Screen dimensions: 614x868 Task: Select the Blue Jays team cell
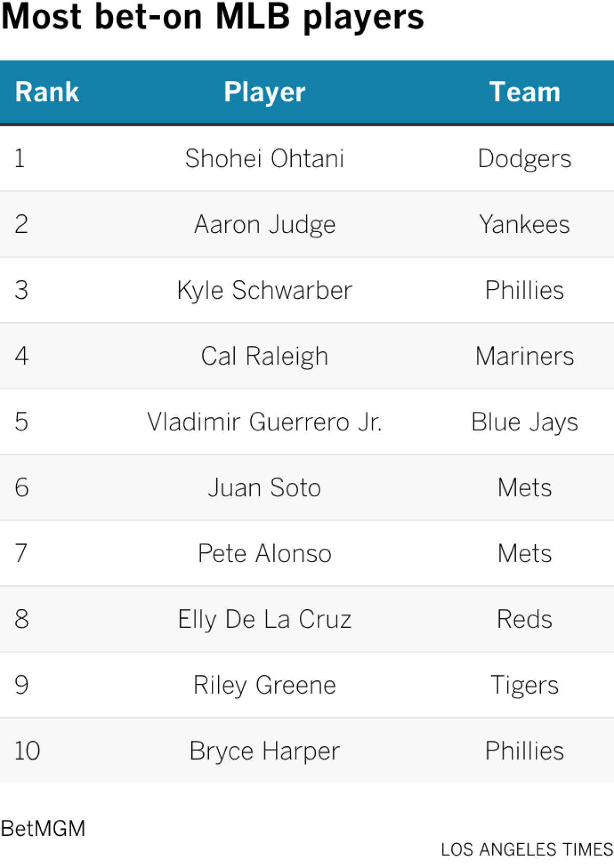[x=524, y=422]
